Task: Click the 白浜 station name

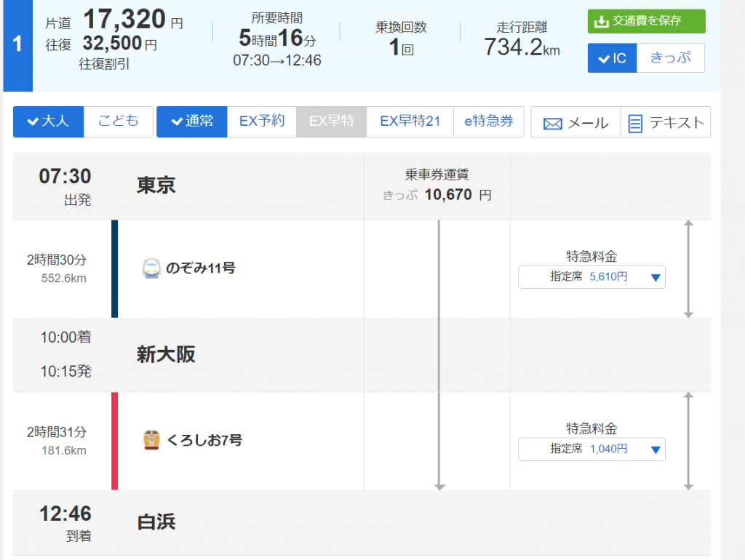Action: coord(156,522)
